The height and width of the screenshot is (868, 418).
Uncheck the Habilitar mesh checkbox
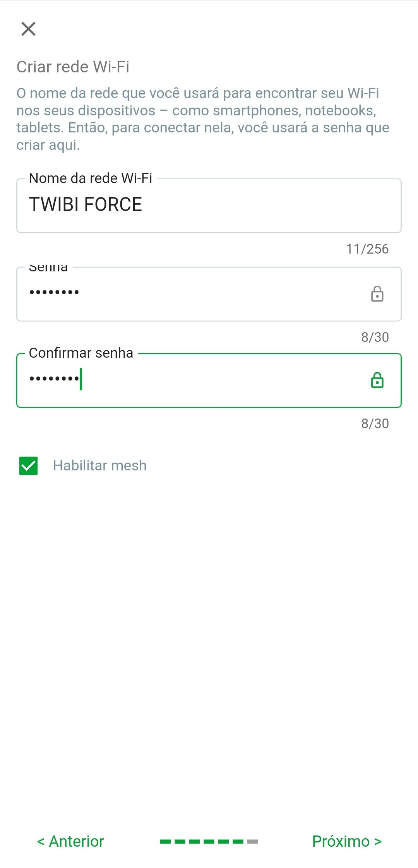pyautogui.click(x=29, y=465)
